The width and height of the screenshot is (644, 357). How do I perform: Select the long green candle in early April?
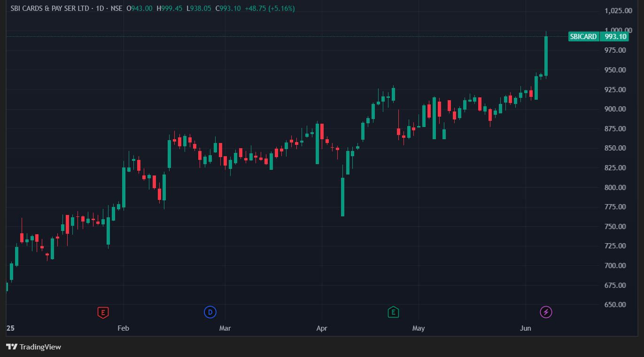click(342, 197)
